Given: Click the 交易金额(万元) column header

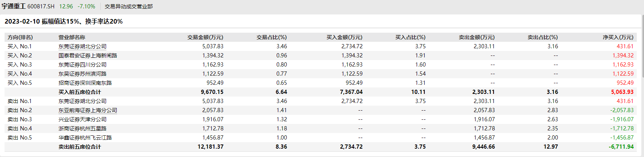Looking at the screenshot, I should 205,37.
